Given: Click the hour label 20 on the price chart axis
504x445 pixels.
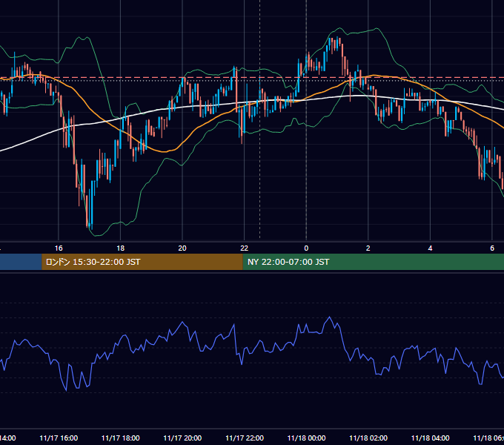Looking at the screenshot, I should 182,248.
